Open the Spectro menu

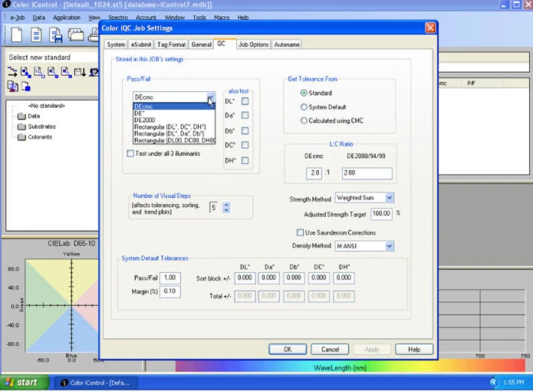click(118, 17)
